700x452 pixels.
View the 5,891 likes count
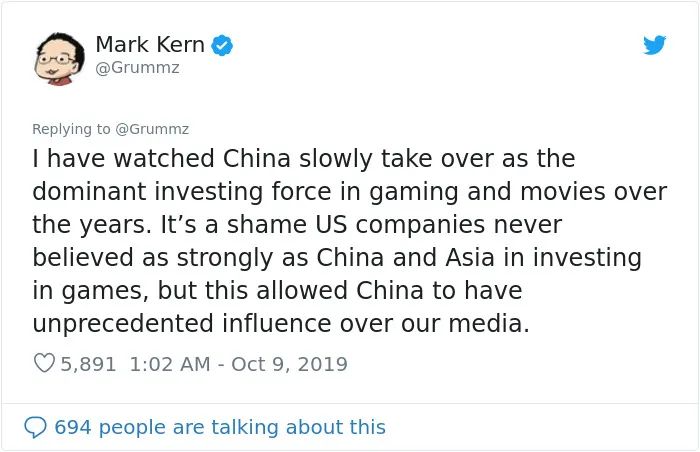88,364
